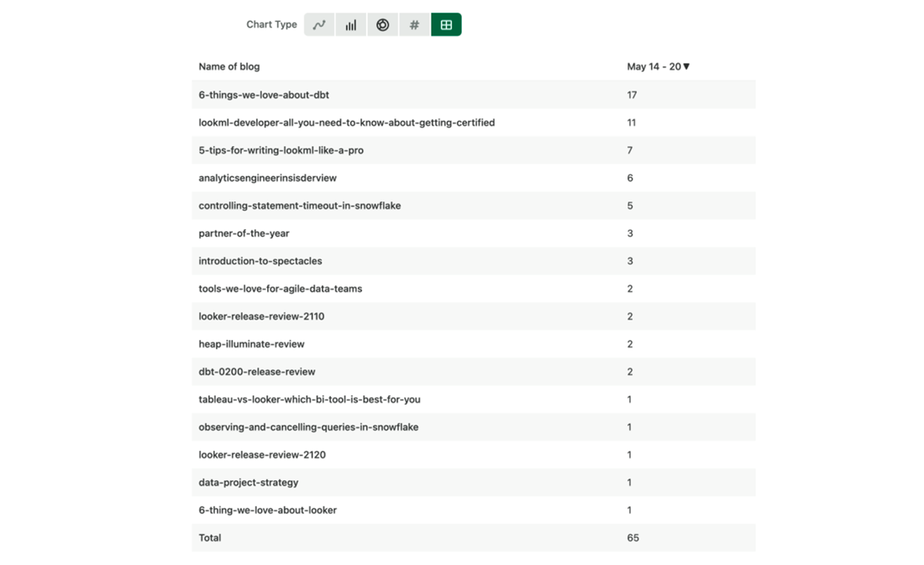Select analyticsengineerinsisderview row
The width and height of the screenshot is (924, 565).
[474, 178]
